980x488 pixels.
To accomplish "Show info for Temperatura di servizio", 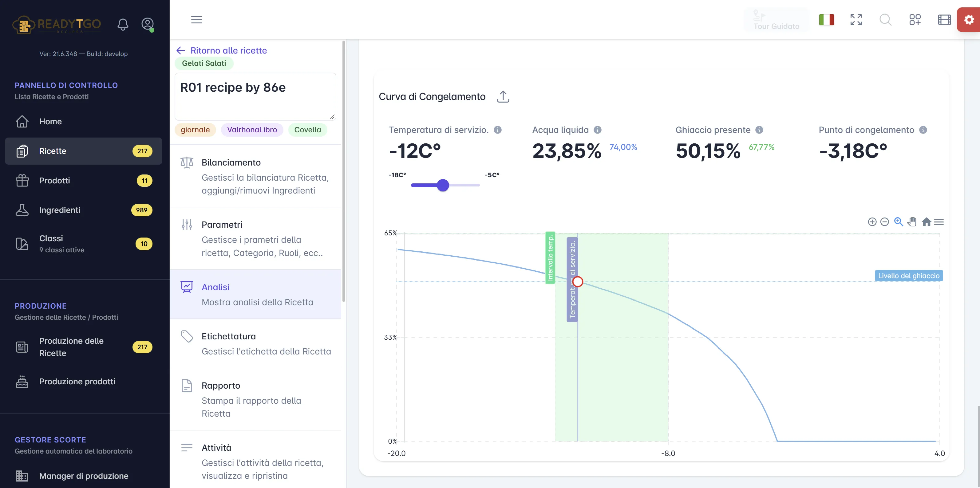I will [x=498, y=130].
